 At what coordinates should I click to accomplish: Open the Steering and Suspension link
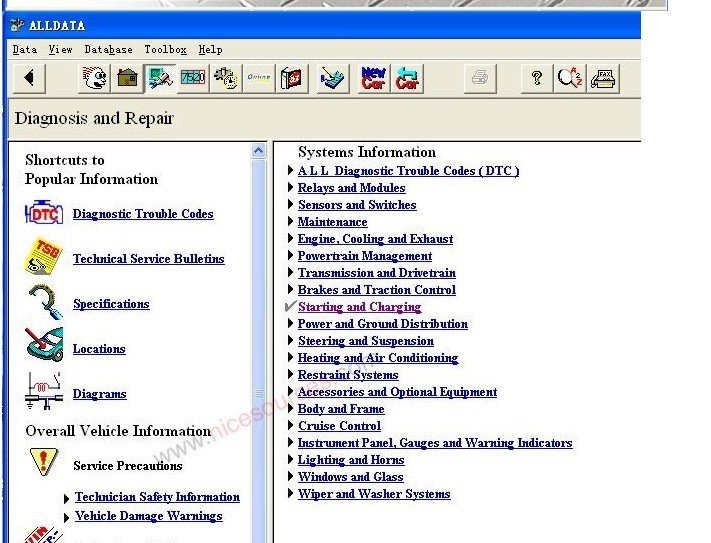tap(366, 341)
